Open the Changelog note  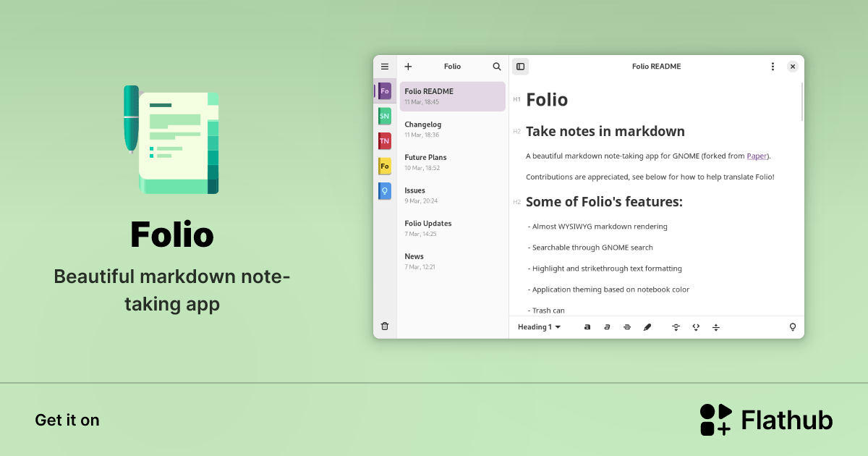(453, 130)
